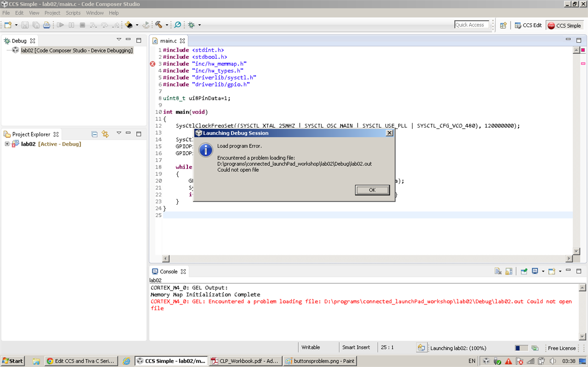Click the Free License status text
This screenshot has width=588, height=367.
point(562,348)
